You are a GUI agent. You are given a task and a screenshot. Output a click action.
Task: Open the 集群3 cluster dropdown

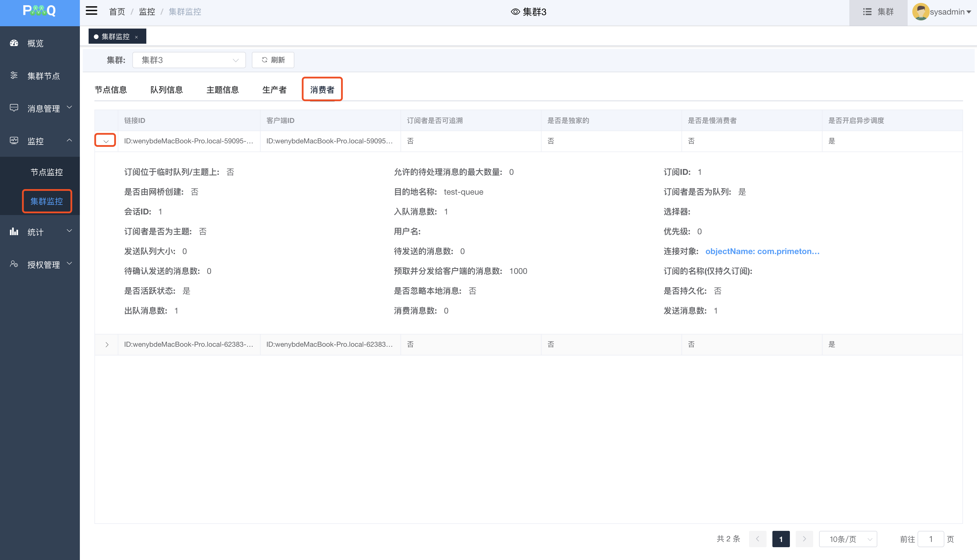click(x=189, y=60)
